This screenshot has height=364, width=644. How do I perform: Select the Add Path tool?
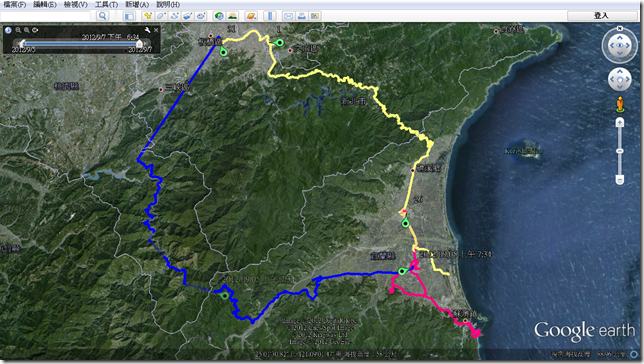pos(174,16)
